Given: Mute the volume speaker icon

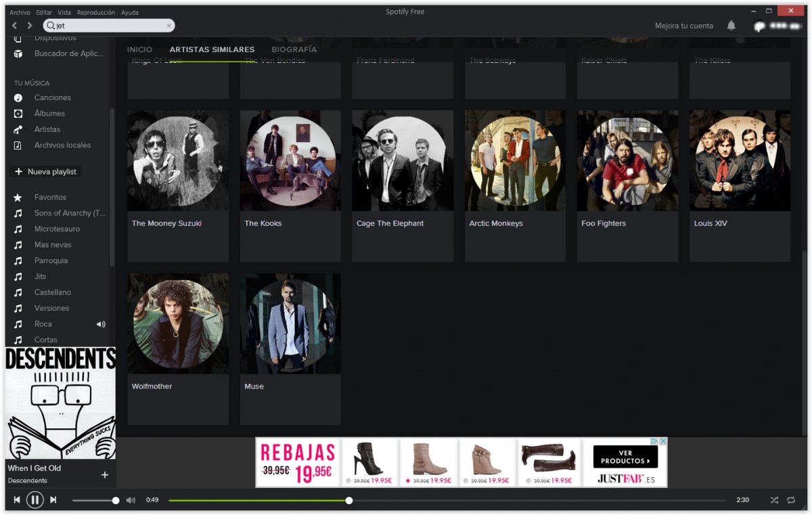Looking at the screenshot, I should pyautogui.click(x=131, y=500).
